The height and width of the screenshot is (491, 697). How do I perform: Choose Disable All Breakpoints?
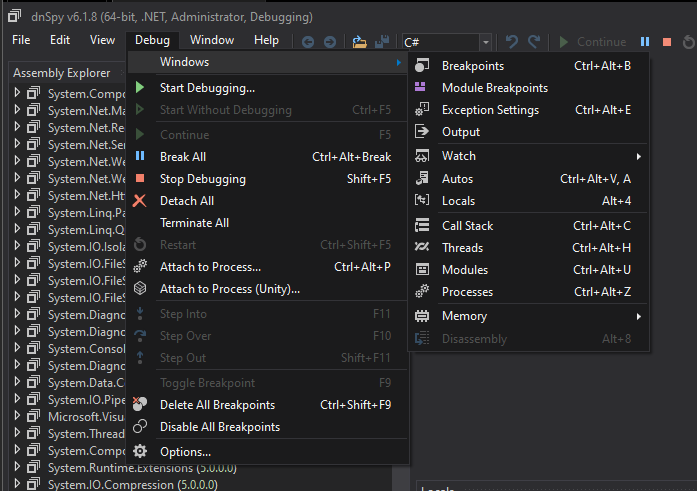coord(268,427)
